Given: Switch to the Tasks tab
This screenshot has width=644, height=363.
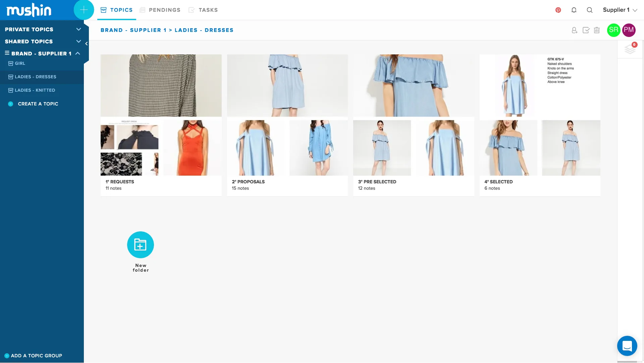Looking at the screenshot, I should [203, 10].
